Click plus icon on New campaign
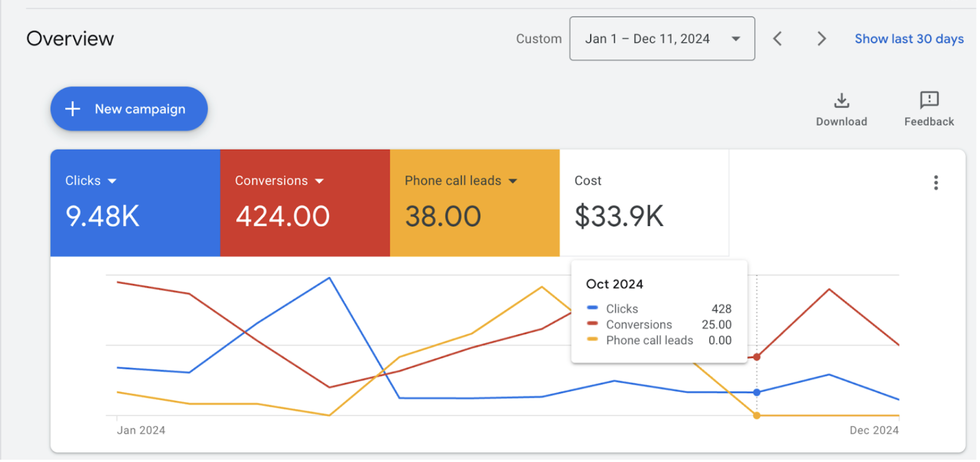 (x=73, y=109)
